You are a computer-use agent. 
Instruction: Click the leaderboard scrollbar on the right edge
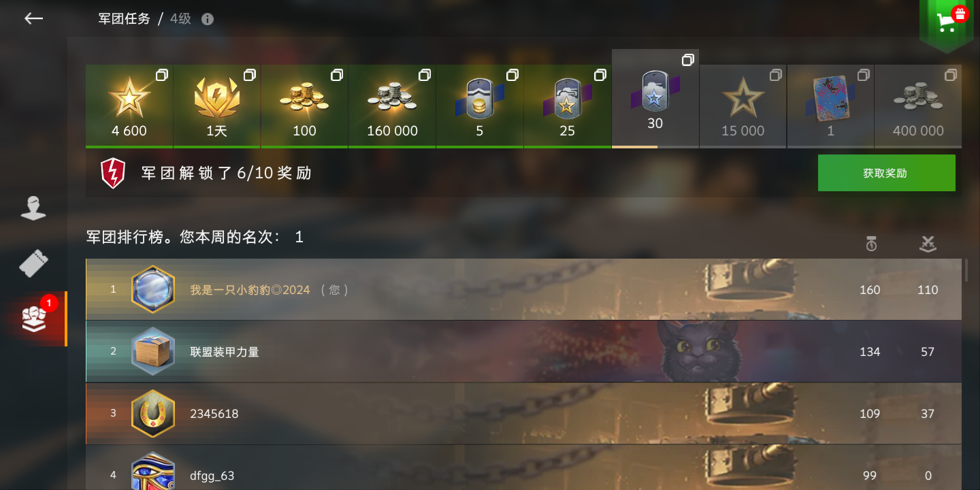coord(966,270)
